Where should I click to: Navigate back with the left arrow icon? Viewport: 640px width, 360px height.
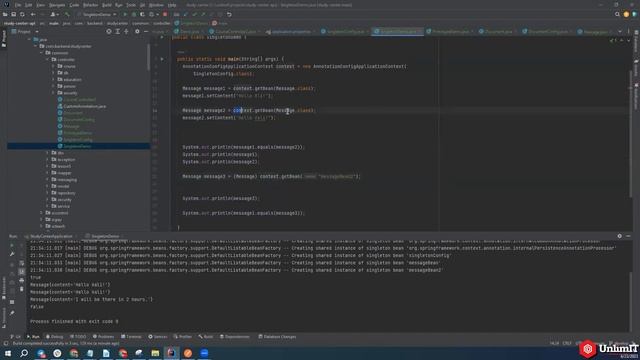pyautogui.click(x=33, y=14)
